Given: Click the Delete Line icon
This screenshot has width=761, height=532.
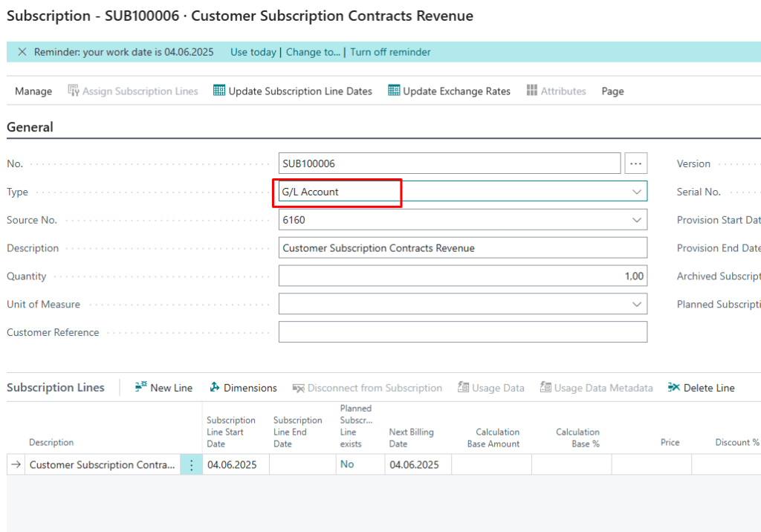Looking at the screenshot, I should 674,387.
